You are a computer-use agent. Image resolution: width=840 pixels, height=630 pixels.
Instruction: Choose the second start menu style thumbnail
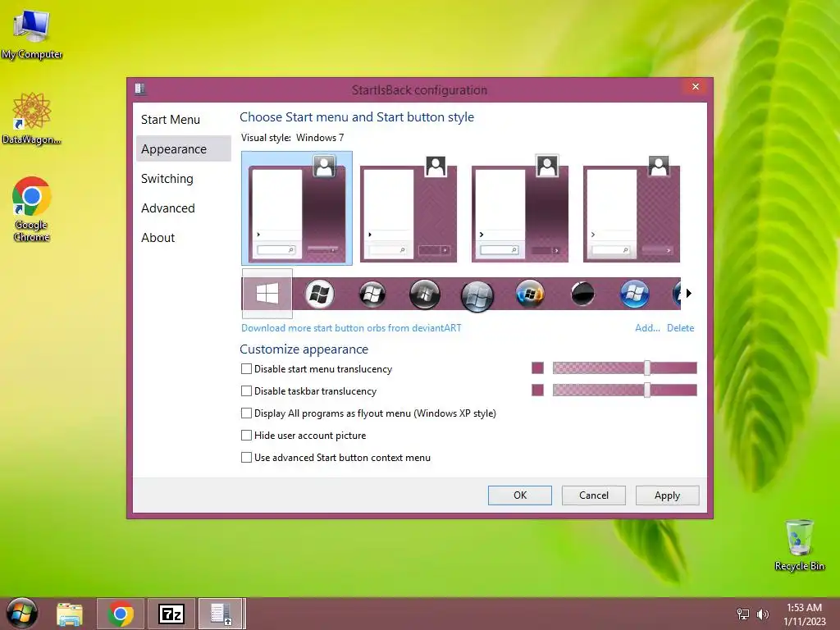click(409, 209)
